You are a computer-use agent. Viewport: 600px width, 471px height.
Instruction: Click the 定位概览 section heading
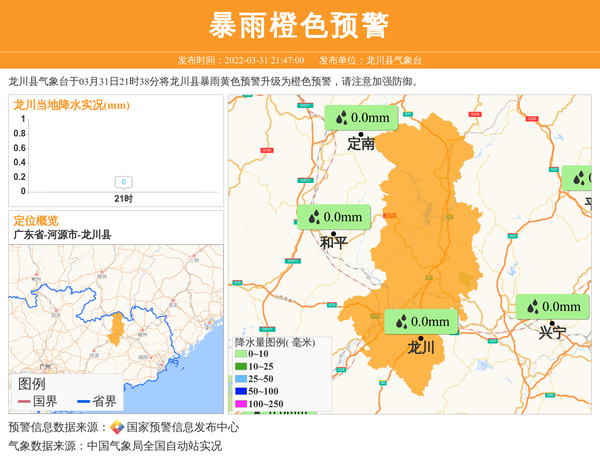coord(36,220)
